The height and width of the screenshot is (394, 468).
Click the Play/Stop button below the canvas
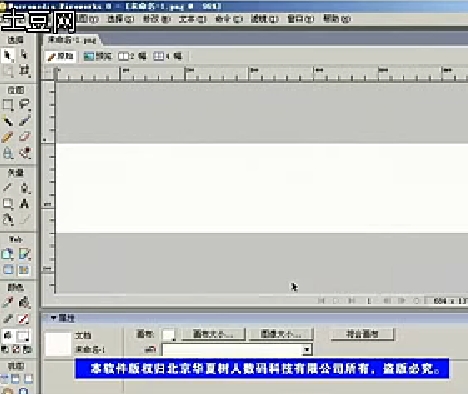pos(336,301)
